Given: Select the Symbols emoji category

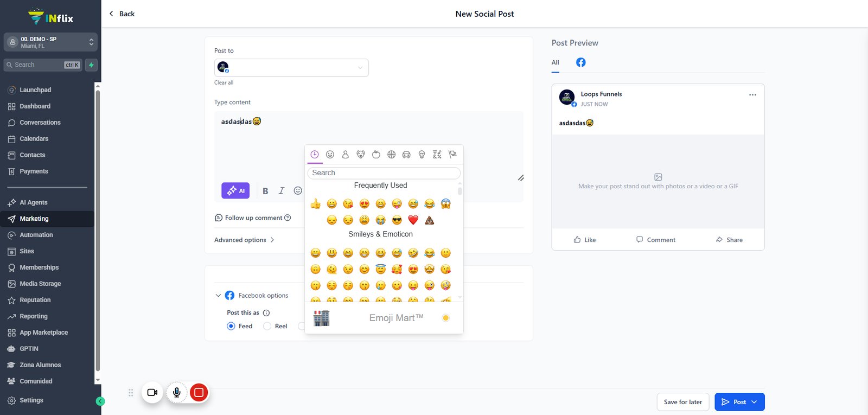Looking at the screenshot, I should click(437, 155).
